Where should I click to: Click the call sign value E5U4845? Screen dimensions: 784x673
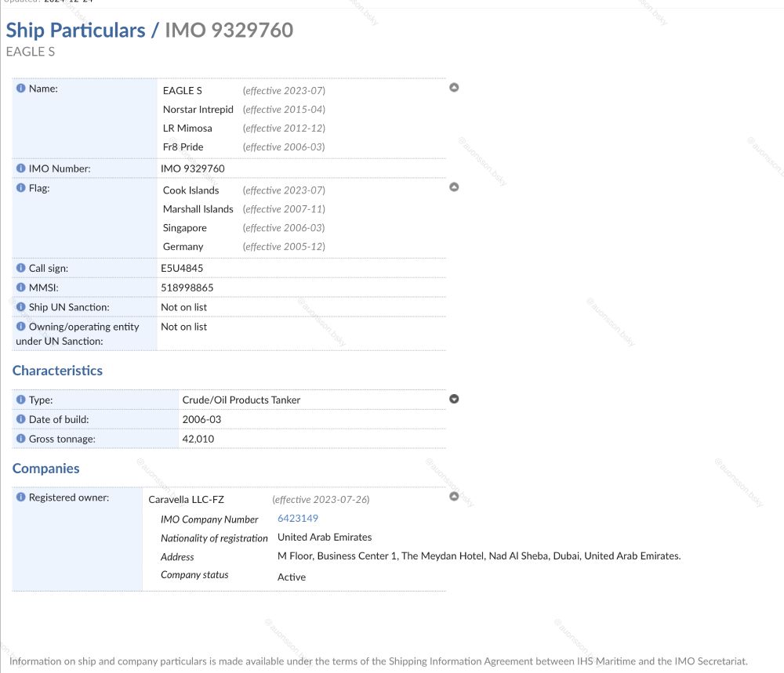pyautogui.click(x=182, y=268)
